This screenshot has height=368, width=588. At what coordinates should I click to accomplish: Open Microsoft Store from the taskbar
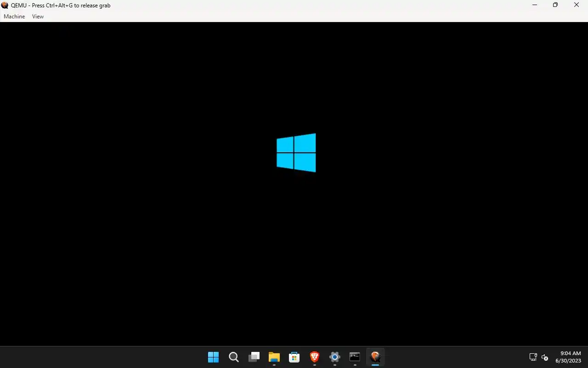tap(294, 357)
